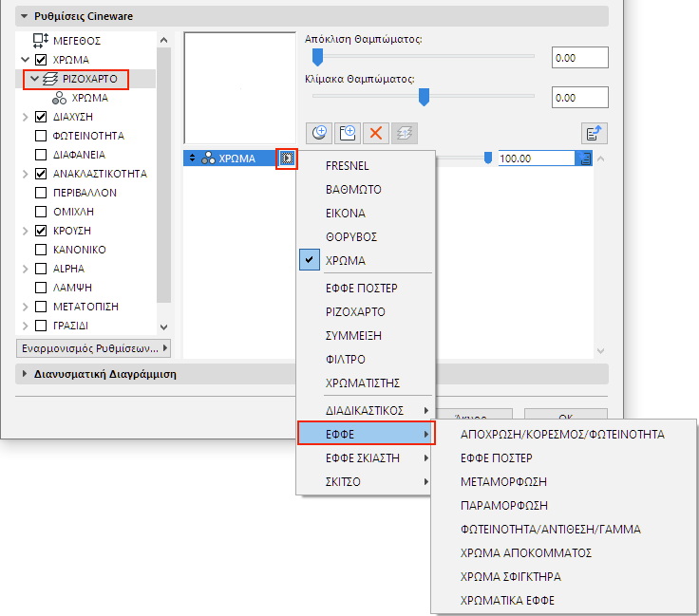
Task: Enable the ΜΕΤΑΤΟΠΙΣΗ checkbox
Action: (41, 307)
